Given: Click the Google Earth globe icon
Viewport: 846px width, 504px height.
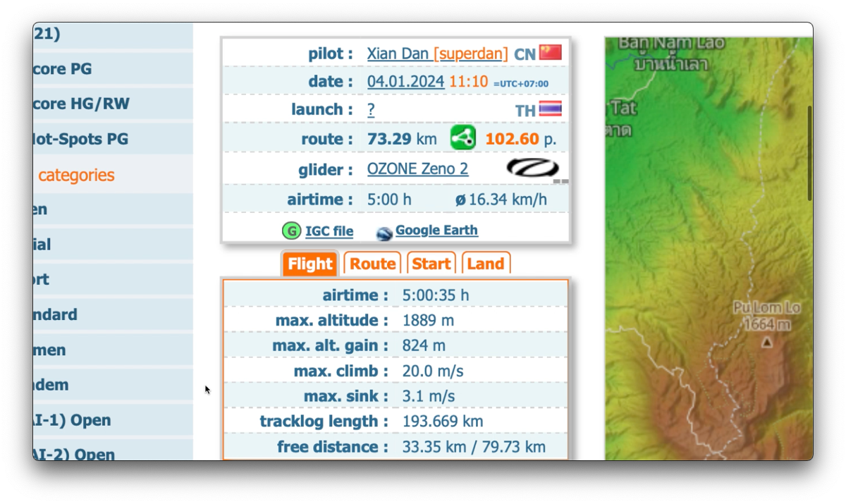Looking at the screenshot, I should coord(384,233).
